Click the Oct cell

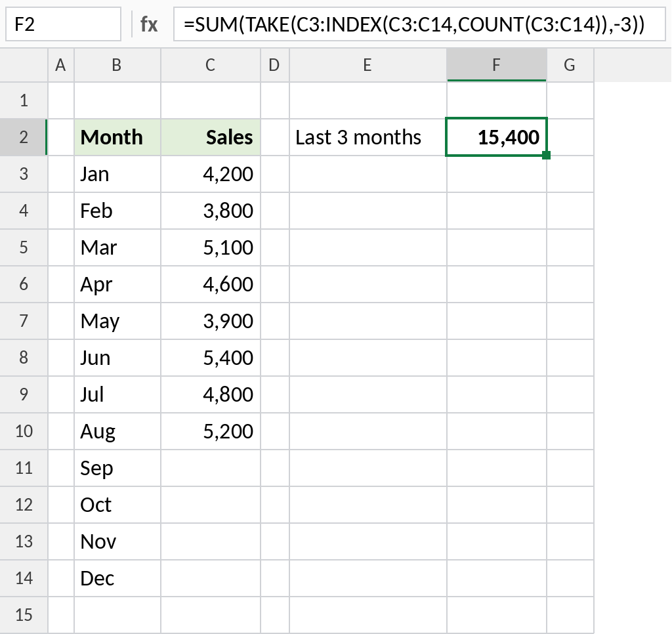tap(117, 505)
